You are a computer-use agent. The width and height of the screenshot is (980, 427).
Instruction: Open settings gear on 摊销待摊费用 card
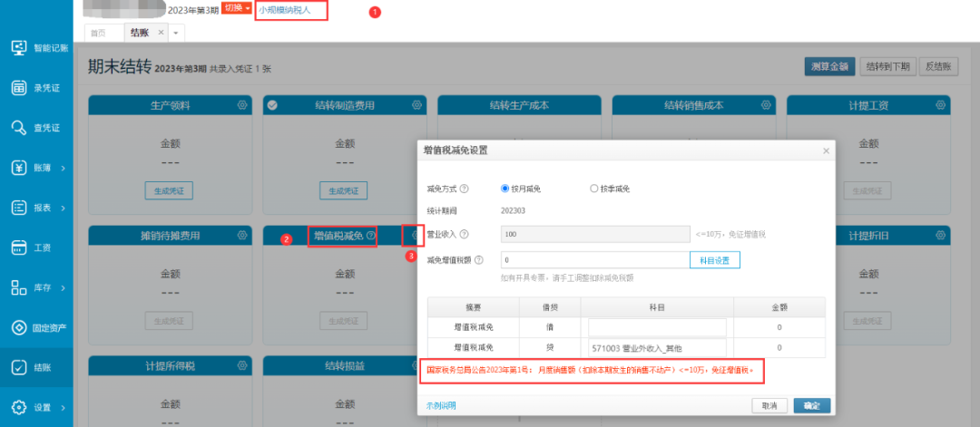(242, 236)
